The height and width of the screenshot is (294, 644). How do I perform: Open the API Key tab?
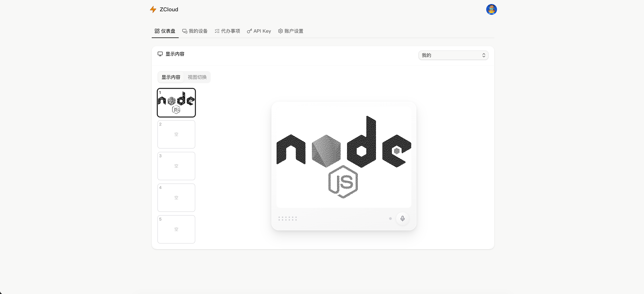(x=259, y=31)
